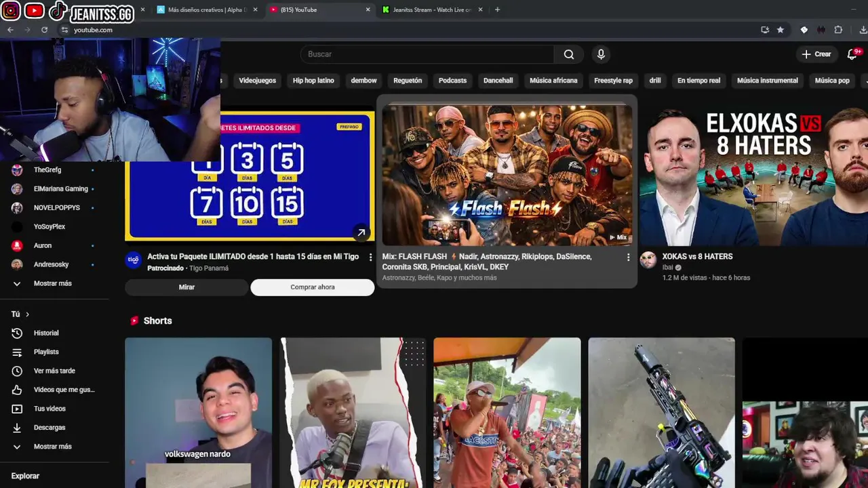The image size is (868, 488).
Task: Open the iridescent toy gun Short
Action: [x=662, y=413]
